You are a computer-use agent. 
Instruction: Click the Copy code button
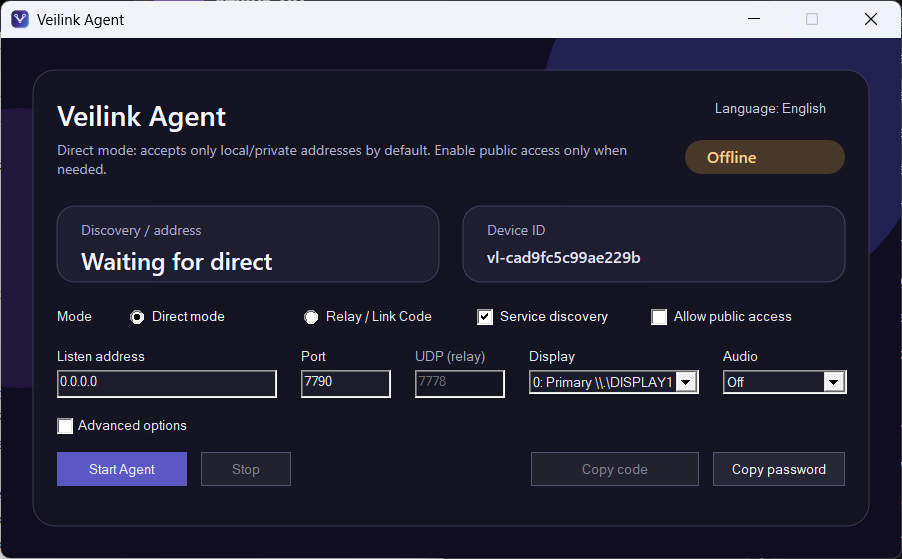click(614, 469)
